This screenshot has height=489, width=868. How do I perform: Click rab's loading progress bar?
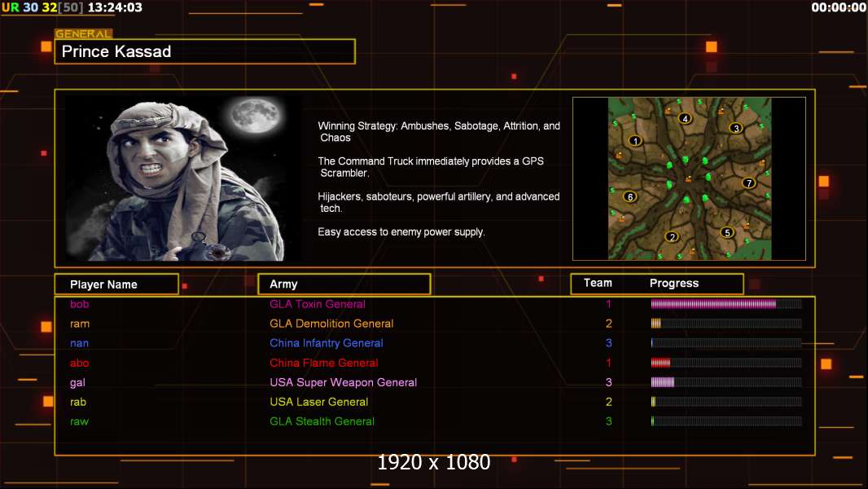click(726, 402)
